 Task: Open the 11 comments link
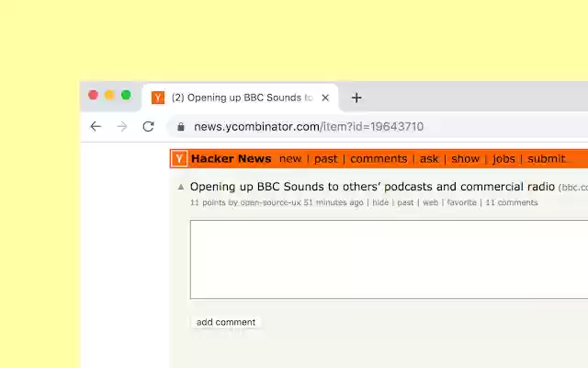click(x=512, y=202)
